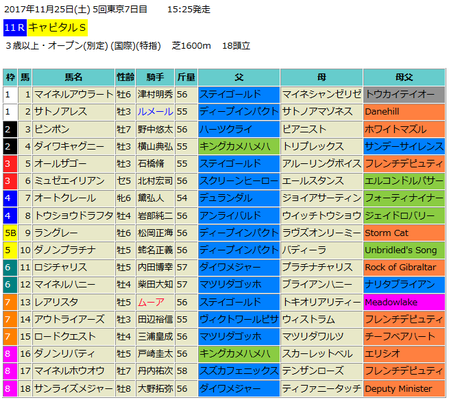Viewport: 449px width, 400px height.
Task: Click broodmare sire Rock of Gibraltar
Action: [x=404, y=267]
